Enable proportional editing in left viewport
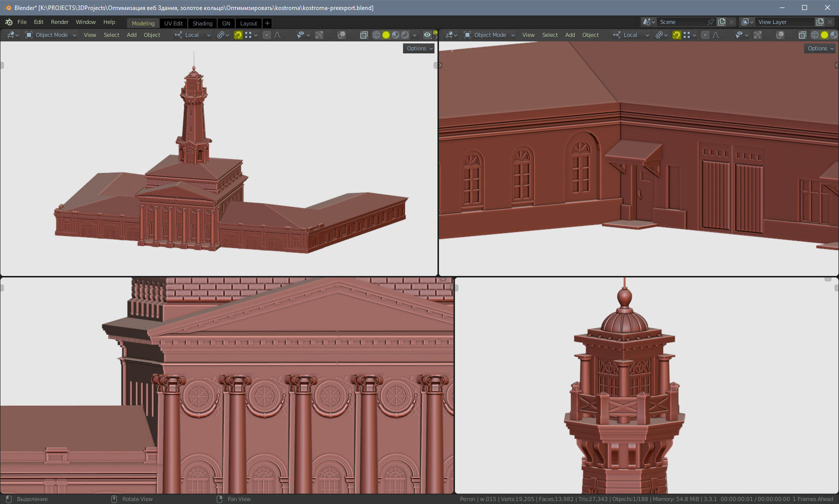 (267, 35)
